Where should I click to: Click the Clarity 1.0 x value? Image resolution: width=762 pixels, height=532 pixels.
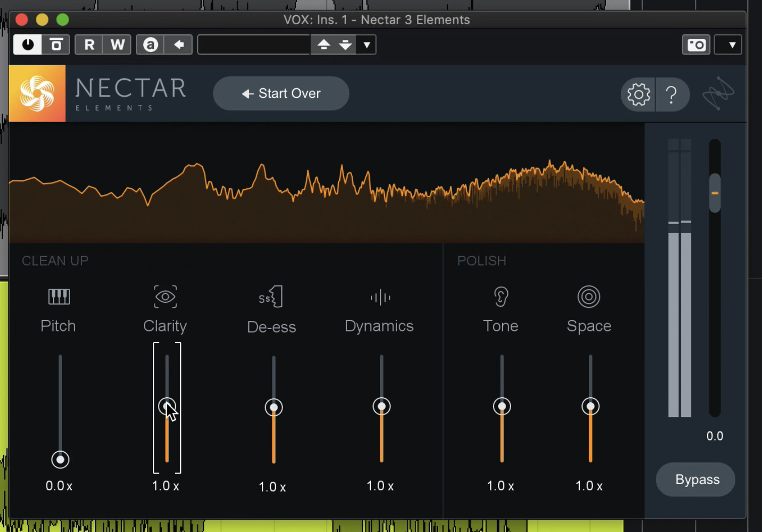[x=166, y=486]
